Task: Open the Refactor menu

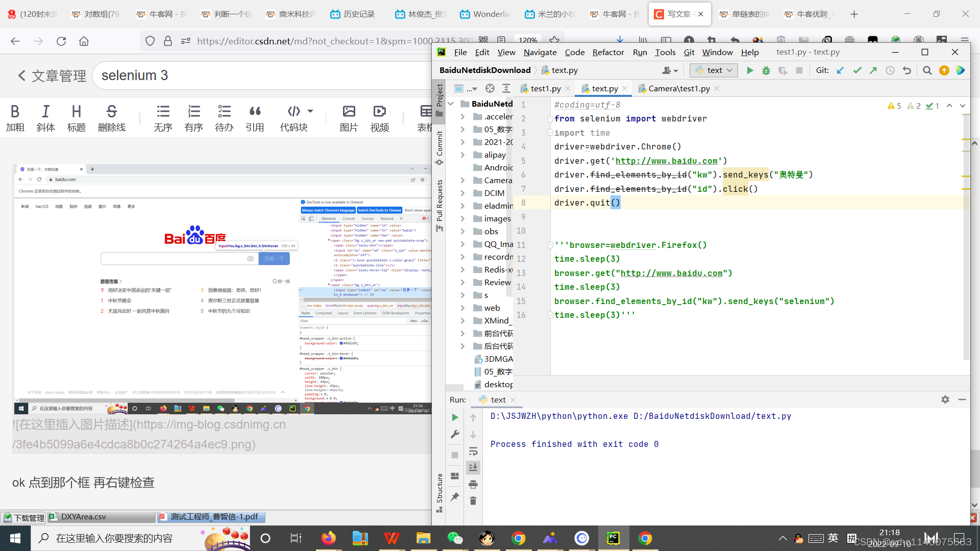Action: pos(608,52)
